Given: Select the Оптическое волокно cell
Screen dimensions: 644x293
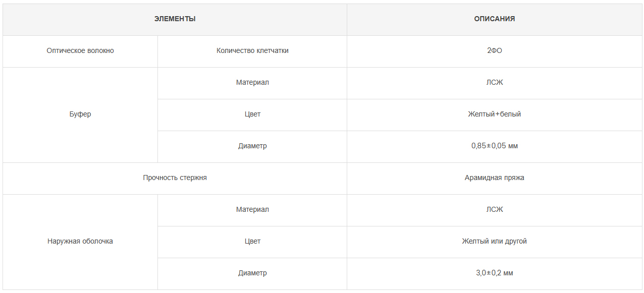Looking at the screenshot, I should 80,51.
